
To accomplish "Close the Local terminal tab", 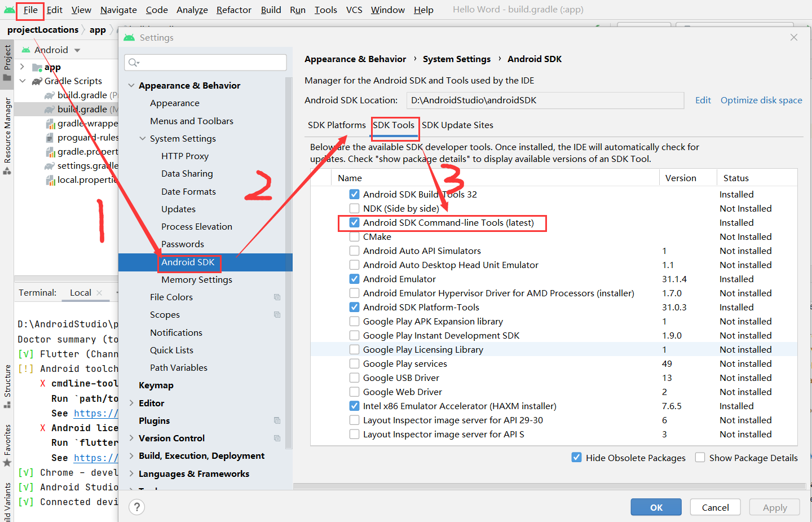I will pyautogui.click(x=99, y=292).
